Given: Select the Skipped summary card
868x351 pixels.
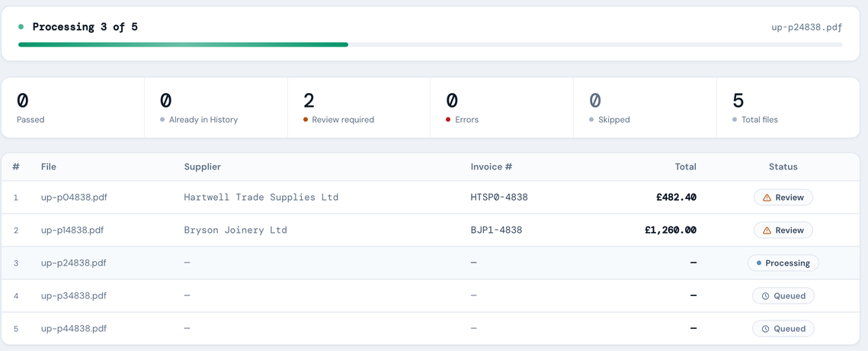Looking at the screenshot, I should click(645, 108).
